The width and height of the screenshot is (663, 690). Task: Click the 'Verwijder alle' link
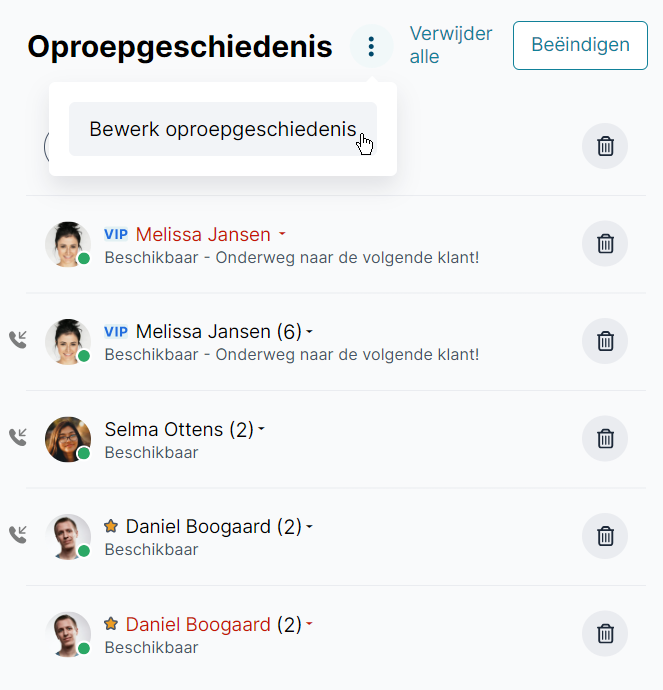click(450, 45)
